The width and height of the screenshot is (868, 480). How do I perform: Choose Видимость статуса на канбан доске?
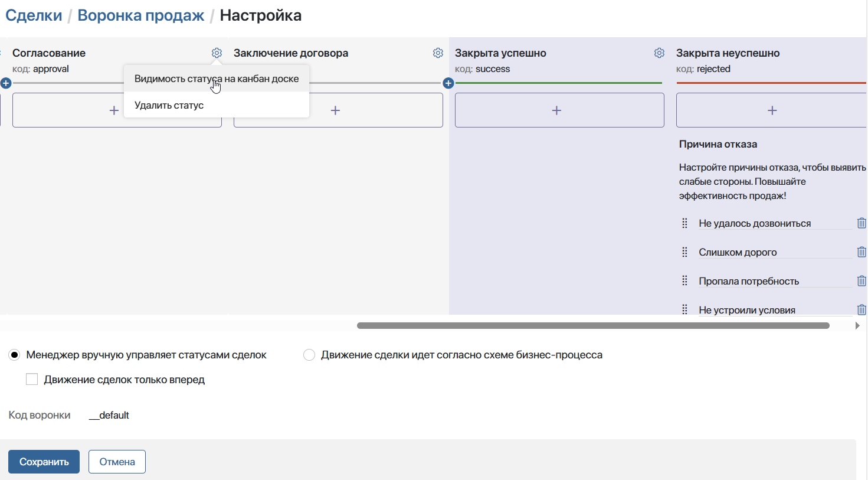pos(217,79)
